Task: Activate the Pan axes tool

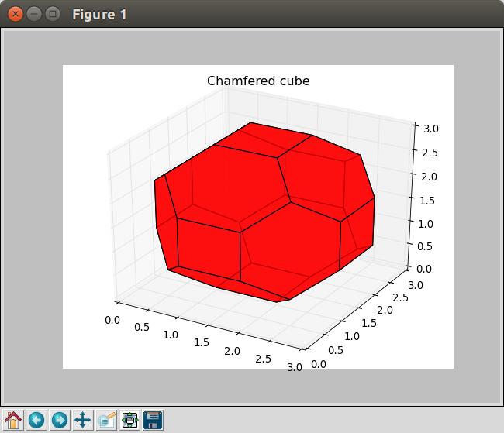Action: pos(83,420)
